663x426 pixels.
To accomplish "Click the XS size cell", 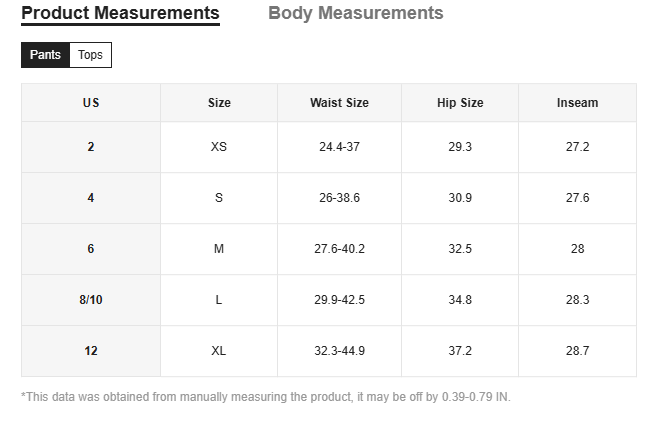I will [219, 147].
